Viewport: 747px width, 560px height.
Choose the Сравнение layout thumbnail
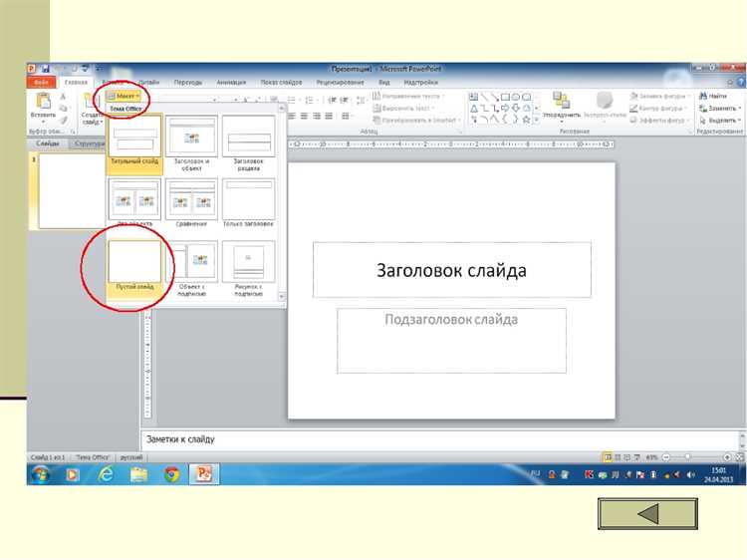(191, 202)
